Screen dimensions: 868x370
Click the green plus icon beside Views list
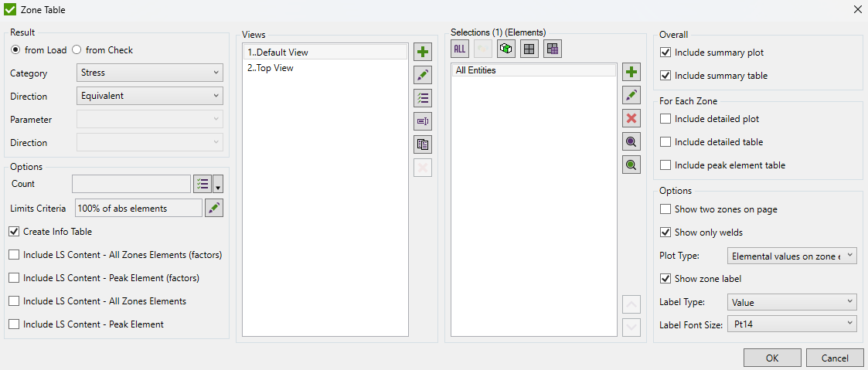pos(423,53)
